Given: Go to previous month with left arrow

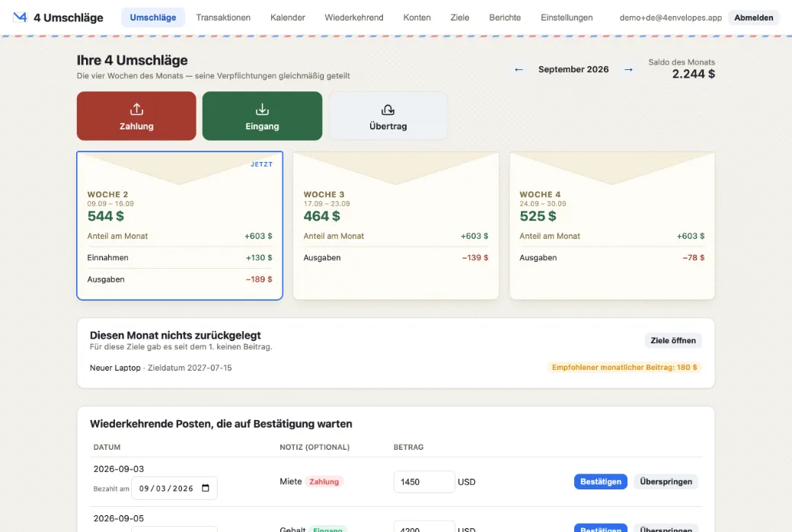Looking at the screenshot, I should tap(519, 70).
